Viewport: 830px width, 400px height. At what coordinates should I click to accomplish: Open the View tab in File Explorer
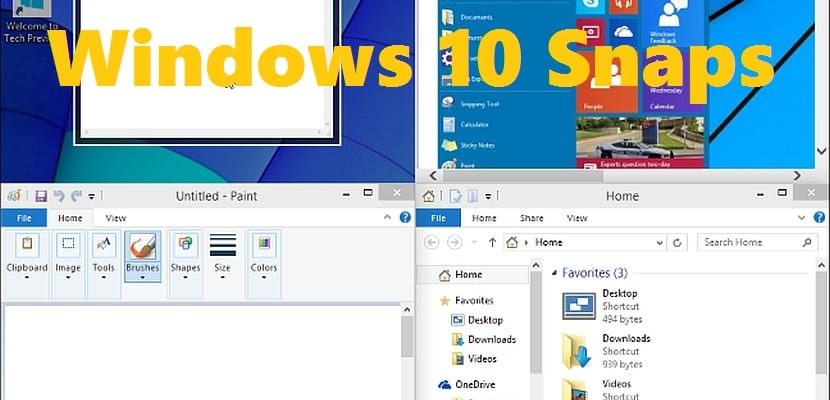pyautogui.click(x=576, y=218)
